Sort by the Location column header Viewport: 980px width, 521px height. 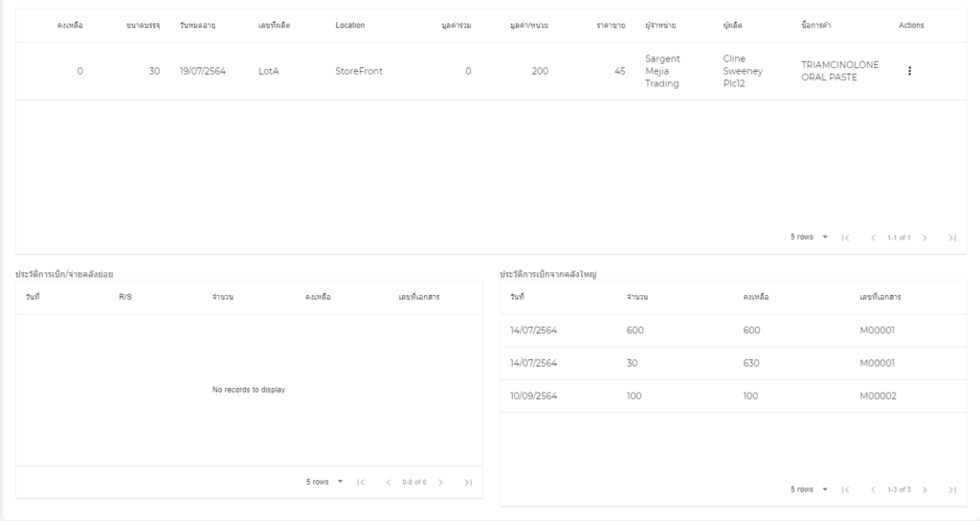click(x=349, y=25)
